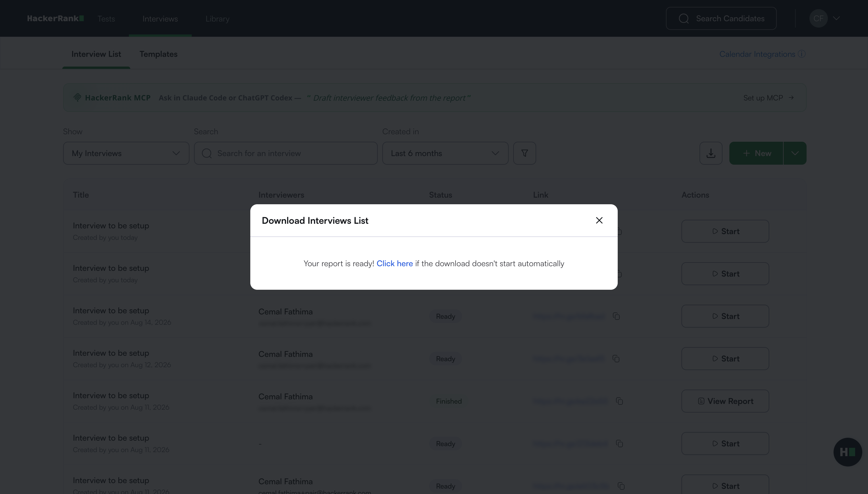Open the Tests navigation tab

[106, 19]
